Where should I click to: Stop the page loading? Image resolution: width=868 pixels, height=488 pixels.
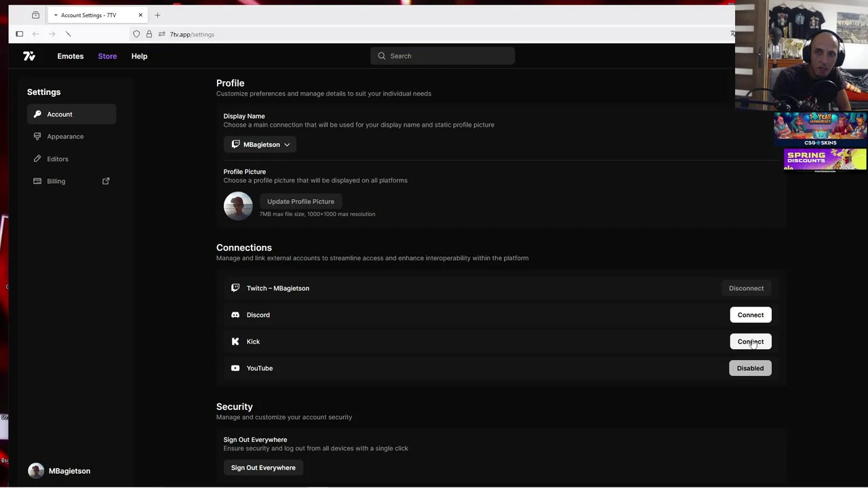coord(68,34)
